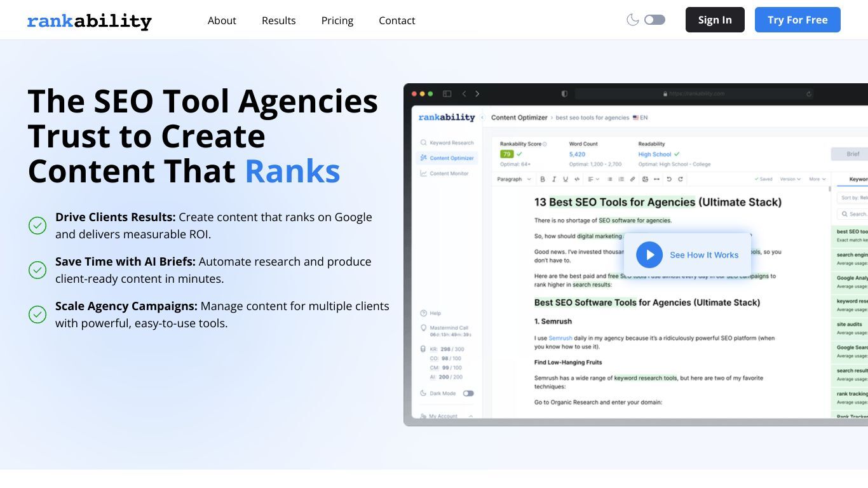Click the numbered list icon
868x488 pixels.
click(621, 179)
